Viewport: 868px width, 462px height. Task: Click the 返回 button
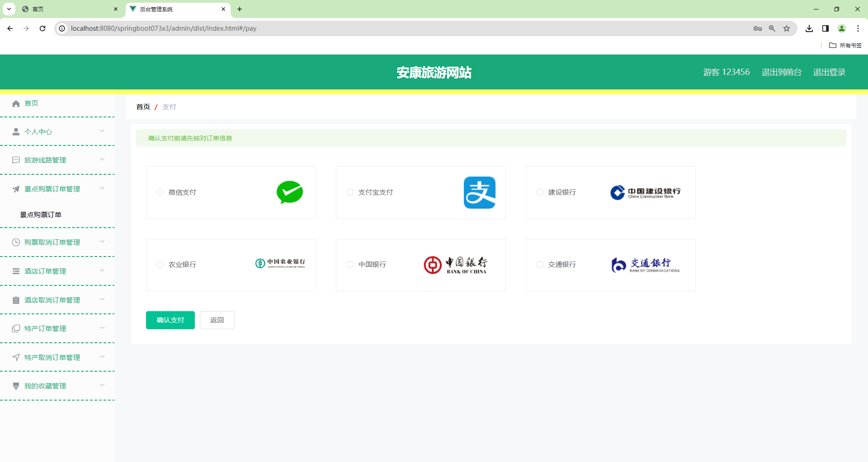pos(217,320)
